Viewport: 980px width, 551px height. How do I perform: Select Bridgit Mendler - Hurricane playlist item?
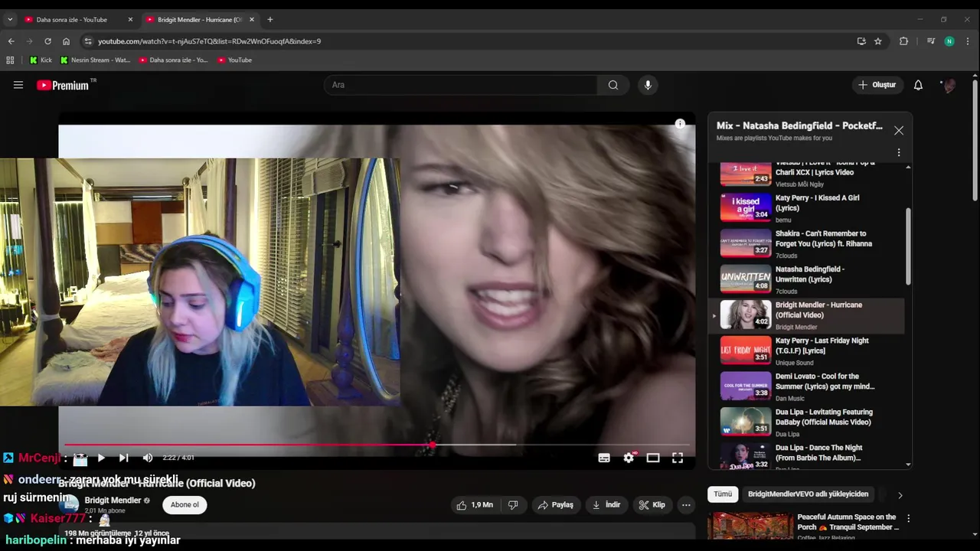808,315
